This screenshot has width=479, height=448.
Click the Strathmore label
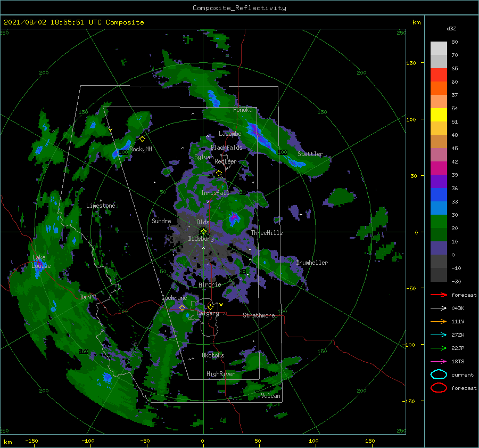pyautogui.click(x=259, y=315)
